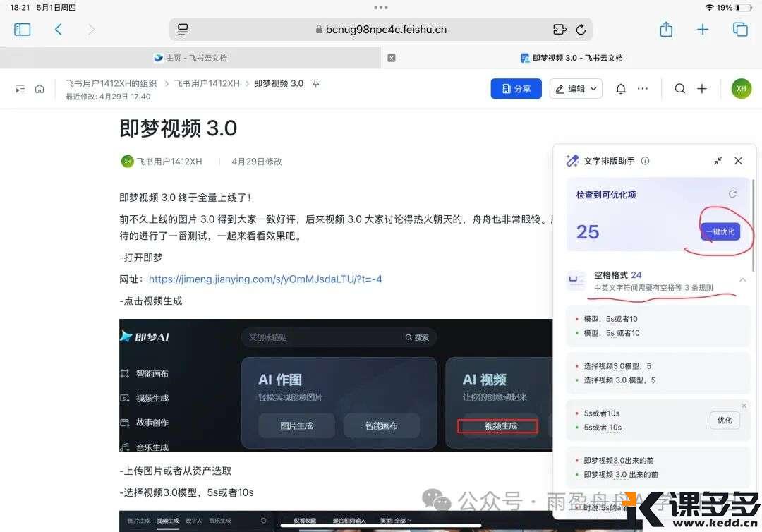Toggle the document outline sidebar icon

20,89
